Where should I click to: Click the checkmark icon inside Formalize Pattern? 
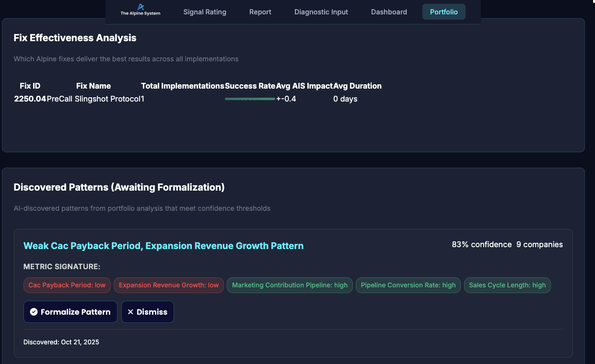click(34, 312)
